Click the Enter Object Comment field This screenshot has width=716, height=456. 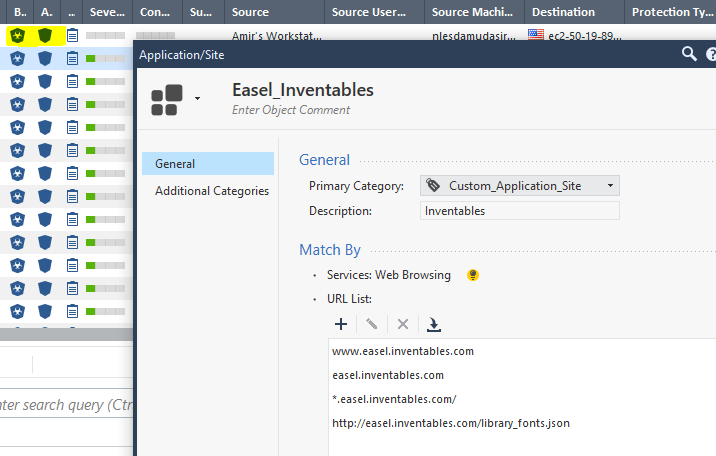coord(291,110)
